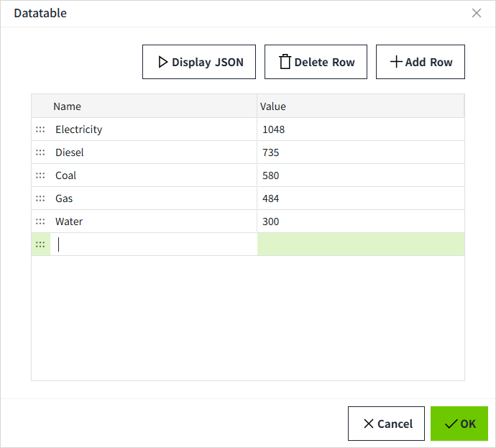
Task: Click the Value column header
Action: (360, 106)
